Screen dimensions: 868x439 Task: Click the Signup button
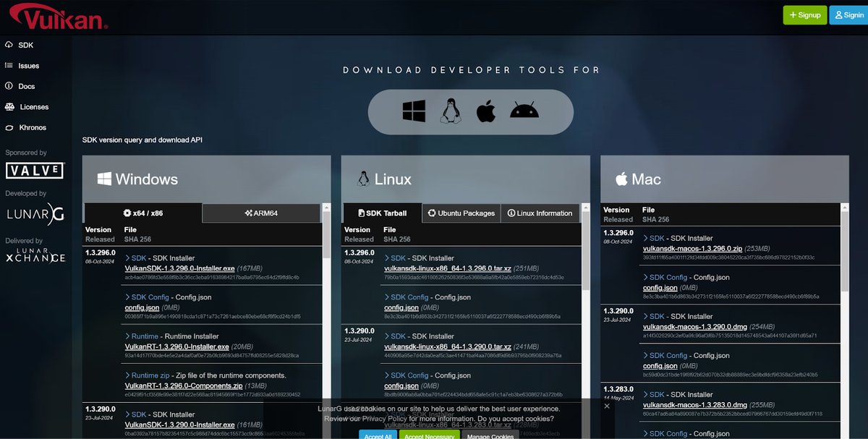(804, 14)
